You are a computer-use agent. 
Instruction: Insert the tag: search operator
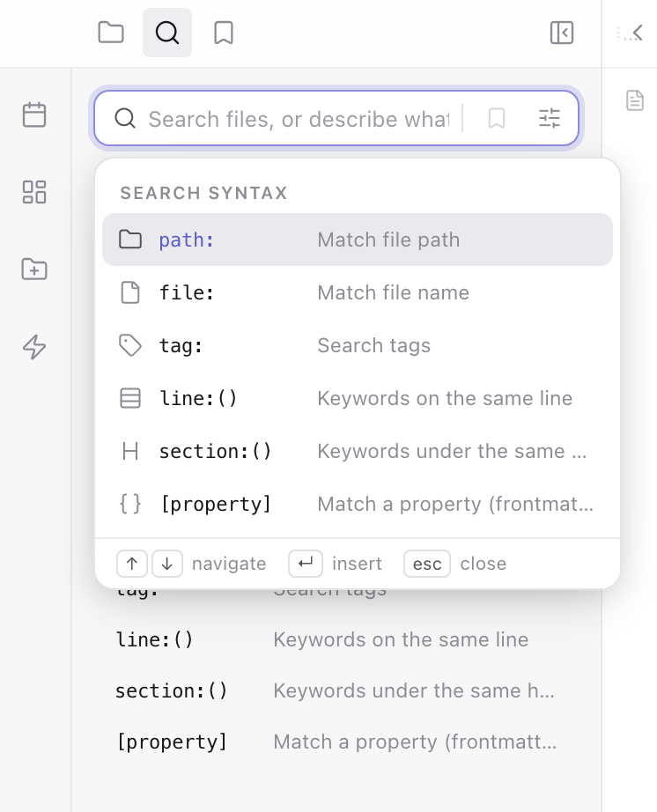click(358, 345)
